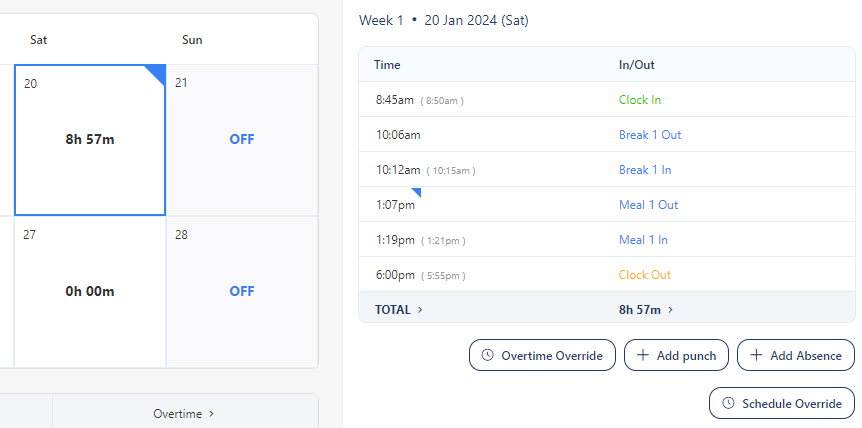Open the Break 1 Out punch entry
This screenshot has height=428, width=862.
click(650, 135)
